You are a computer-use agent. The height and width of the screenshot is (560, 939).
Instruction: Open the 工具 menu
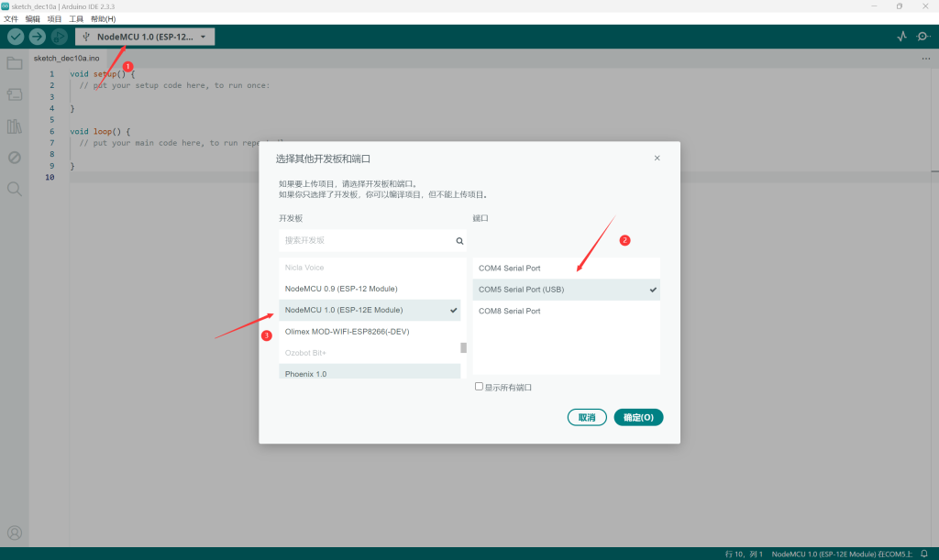pos(76,19)
